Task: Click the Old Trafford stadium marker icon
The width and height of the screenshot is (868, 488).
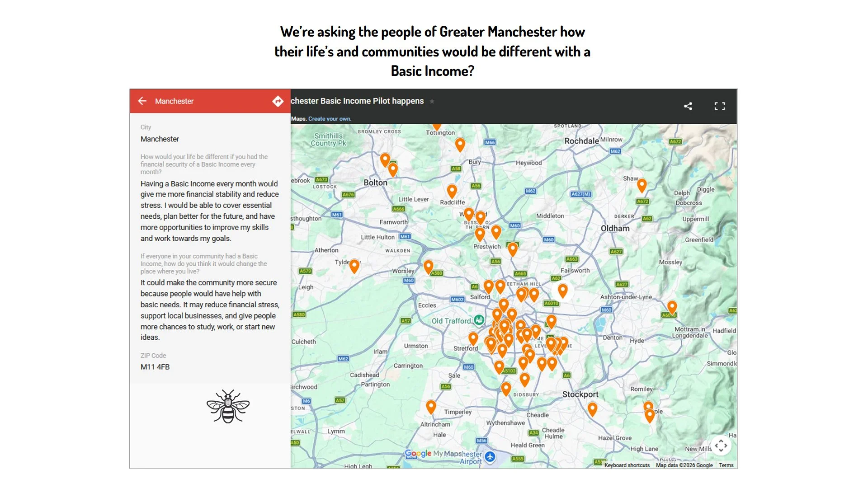Action: 479,320
